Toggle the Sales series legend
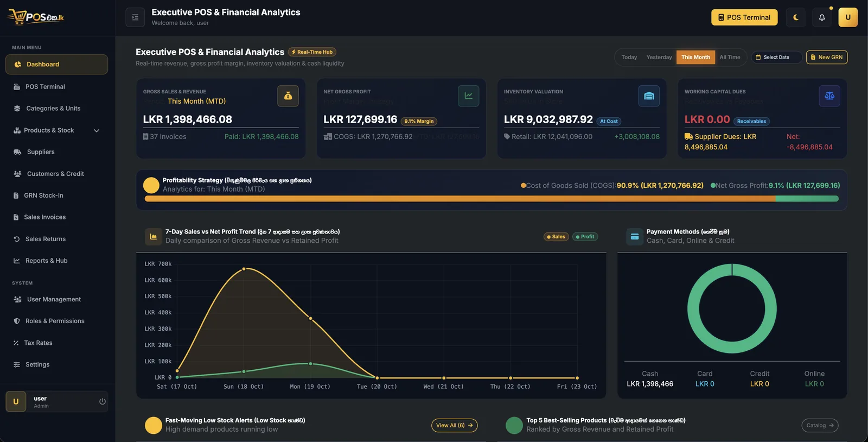The width and height of the screenshot is (868, 442). (x=556, y=237)
